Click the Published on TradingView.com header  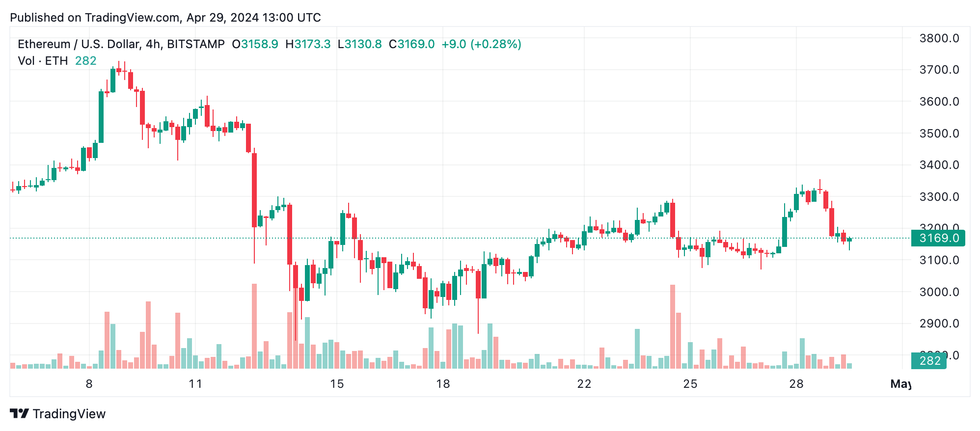165,18
